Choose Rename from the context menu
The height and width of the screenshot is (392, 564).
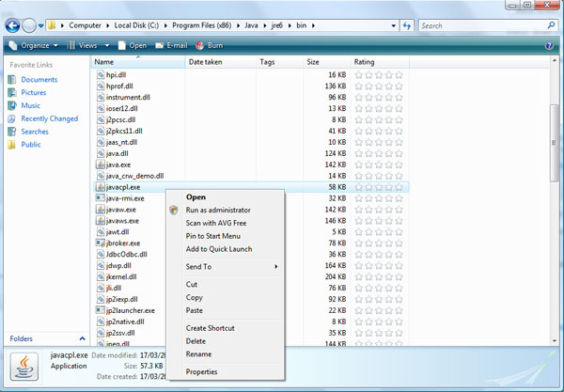click(226, 353)
